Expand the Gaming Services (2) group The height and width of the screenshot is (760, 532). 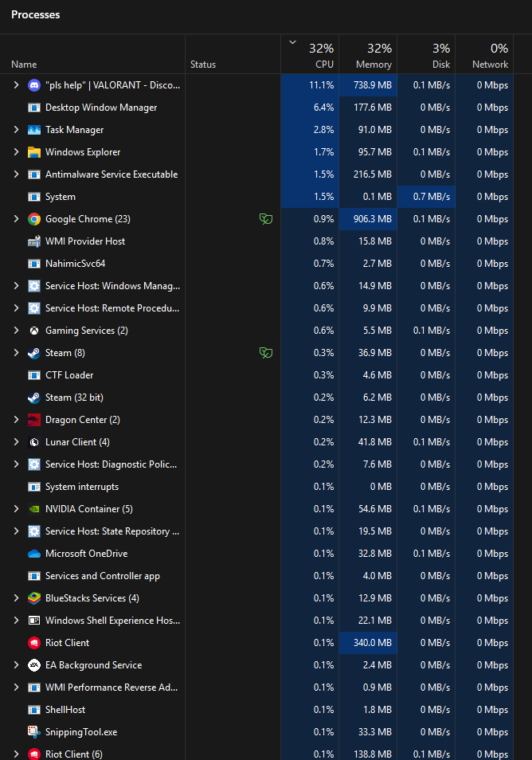click(x=16, y=331)
